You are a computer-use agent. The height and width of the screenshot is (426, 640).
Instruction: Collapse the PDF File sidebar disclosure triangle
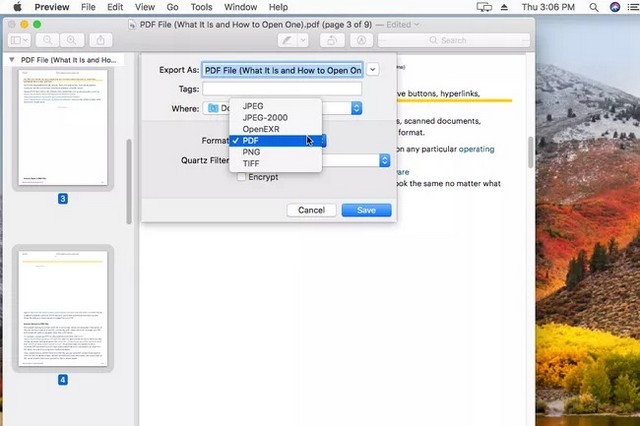point(12,60)
